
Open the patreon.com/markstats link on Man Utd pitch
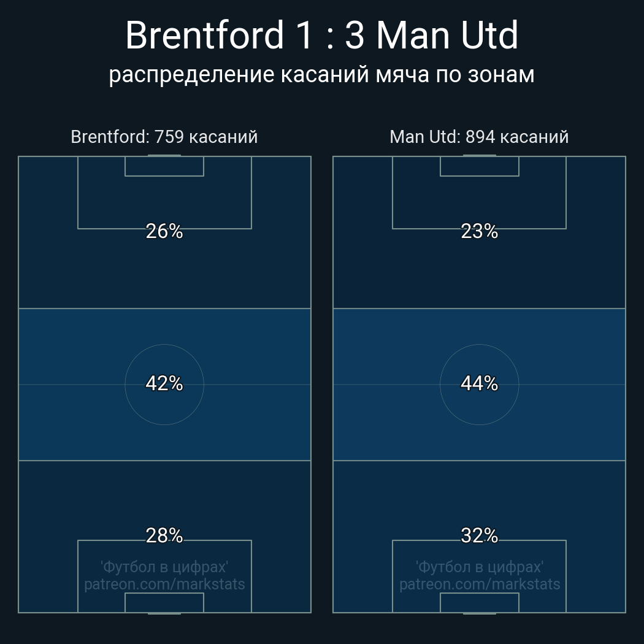pyautogui.click(x=480, y=585)
